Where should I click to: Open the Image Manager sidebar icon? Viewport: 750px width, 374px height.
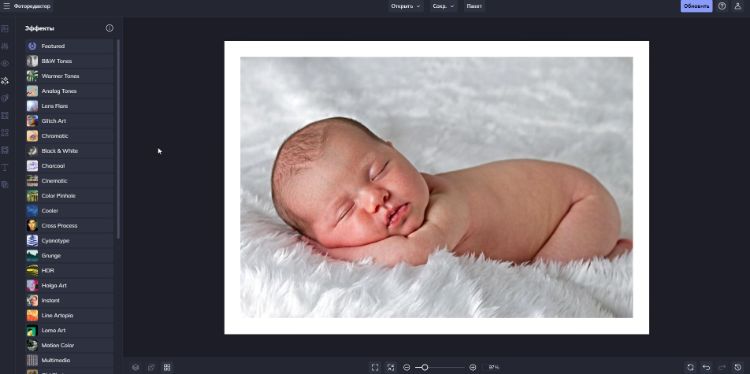[5, 29]
